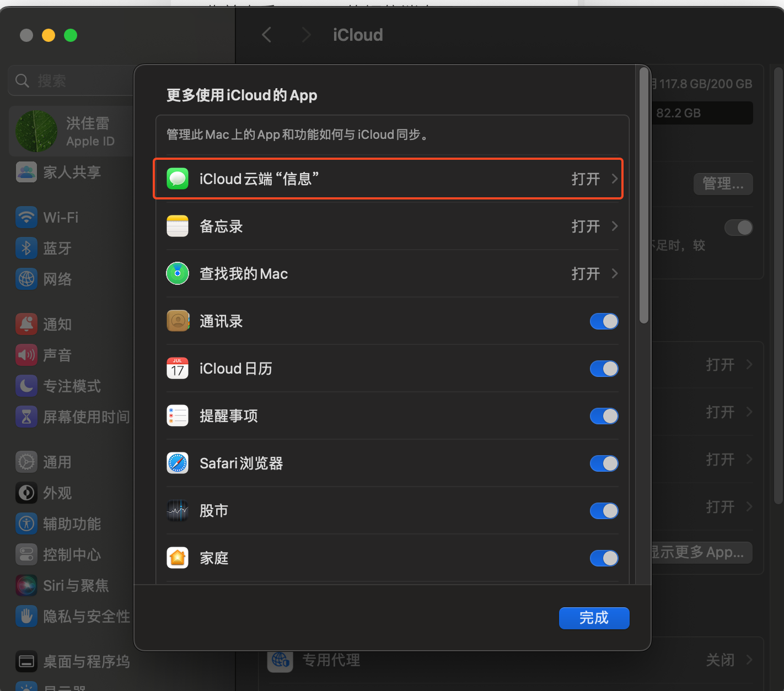Screen dimensions: 784x691
Task: Click 专用代理 label in background window
Action: pyautogui.click(x=331, y=660)
